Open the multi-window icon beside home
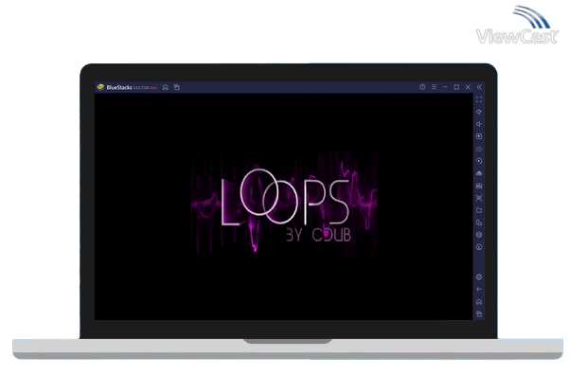The width and height of the screenshot is (570, 392). point(177,87)
